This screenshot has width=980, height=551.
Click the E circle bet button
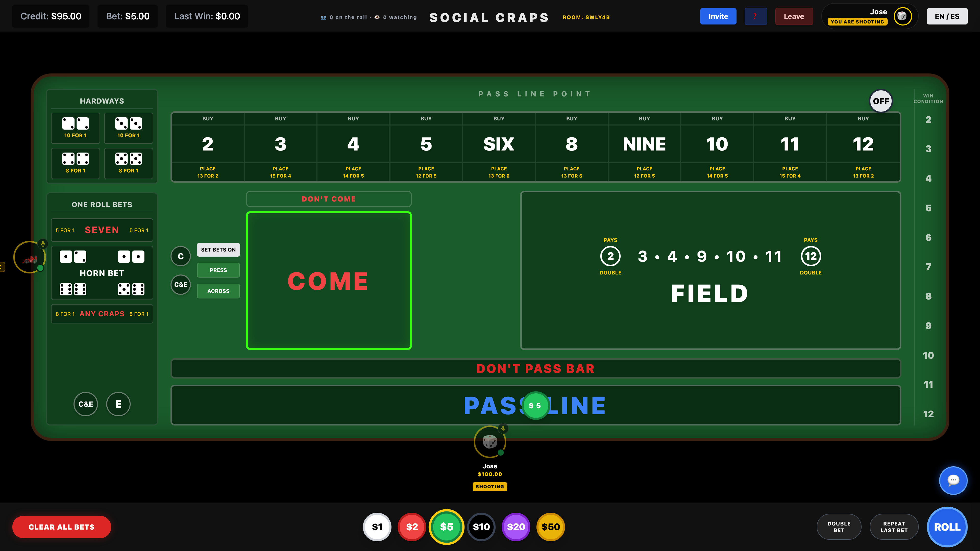[x=118, y=404]
